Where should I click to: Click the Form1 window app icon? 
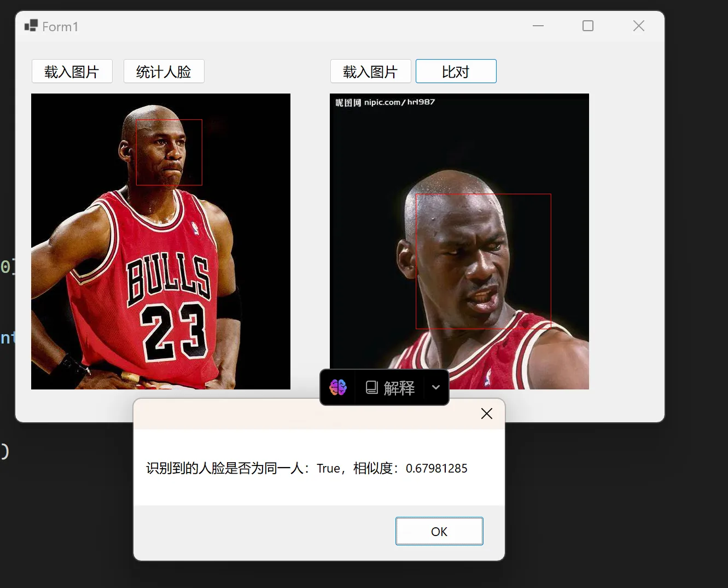31,26
